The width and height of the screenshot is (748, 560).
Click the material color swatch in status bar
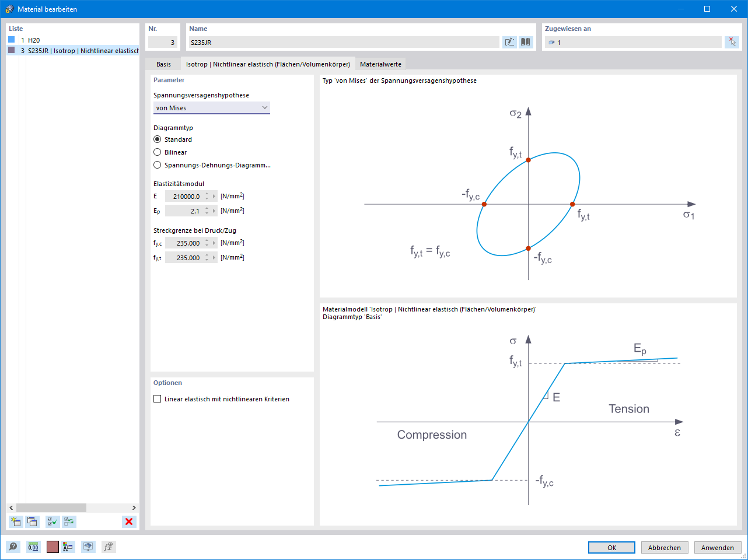point(53,547)
